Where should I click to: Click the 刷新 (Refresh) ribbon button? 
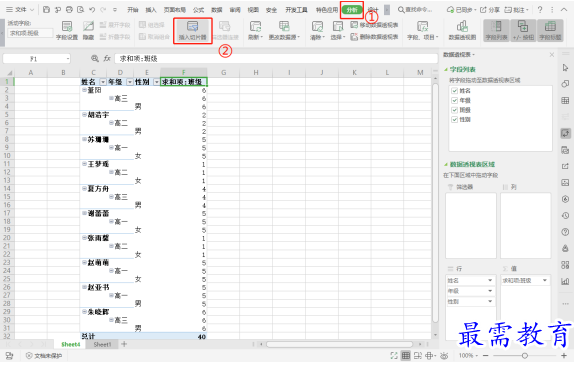[x=255, y=30]
